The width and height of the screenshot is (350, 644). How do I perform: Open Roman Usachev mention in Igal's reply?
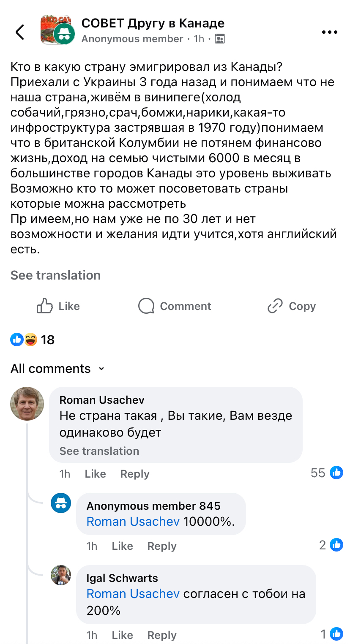pos(133,594)
